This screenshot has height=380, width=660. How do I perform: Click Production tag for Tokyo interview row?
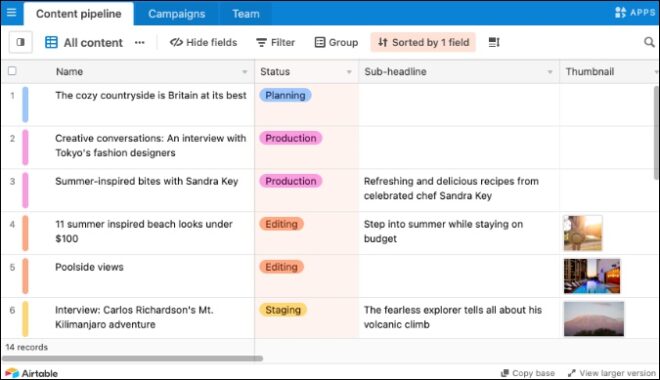pyautogui.click(x=290, y=138)
